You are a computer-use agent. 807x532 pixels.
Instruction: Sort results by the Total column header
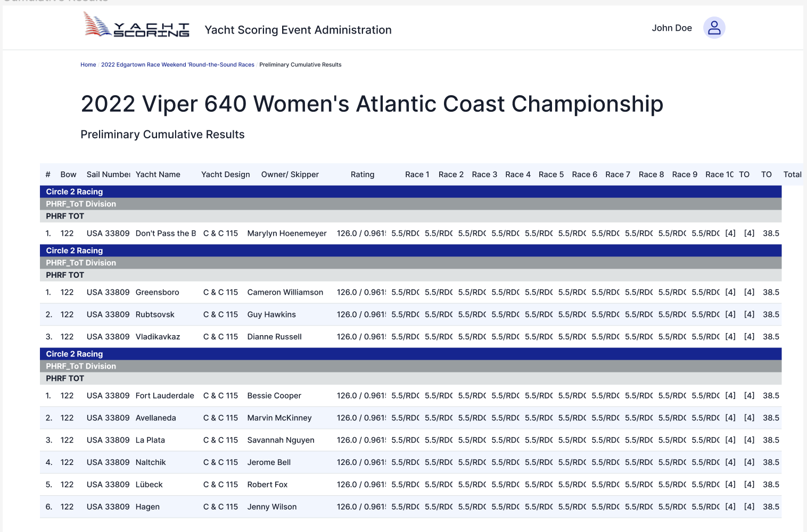[793, 174]
